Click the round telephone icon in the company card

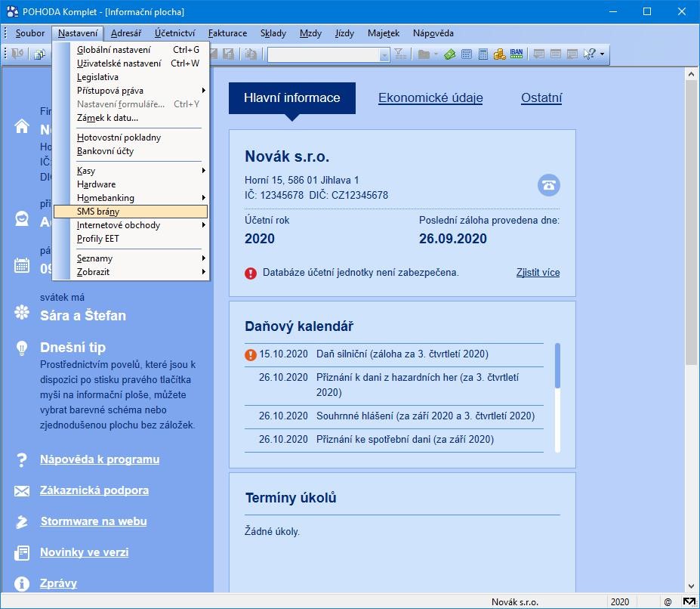[x=549, y=185]
